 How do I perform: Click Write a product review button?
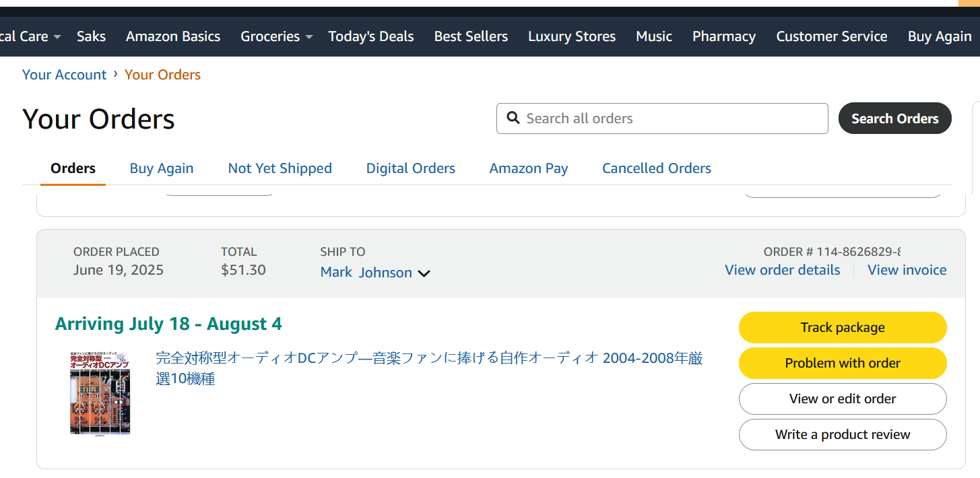(843, 434)
